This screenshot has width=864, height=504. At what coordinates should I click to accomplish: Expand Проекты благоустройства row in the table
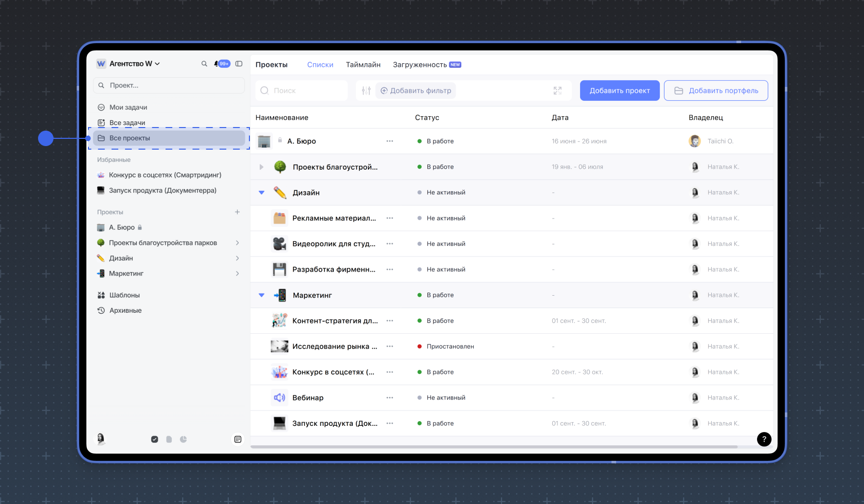pos(261,167)
